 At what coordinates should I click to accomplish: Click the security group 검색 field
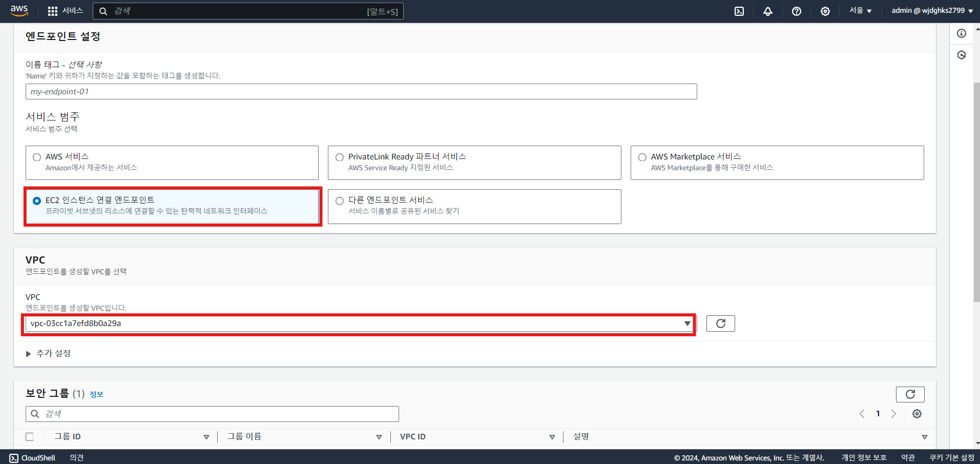click(212, 414)
